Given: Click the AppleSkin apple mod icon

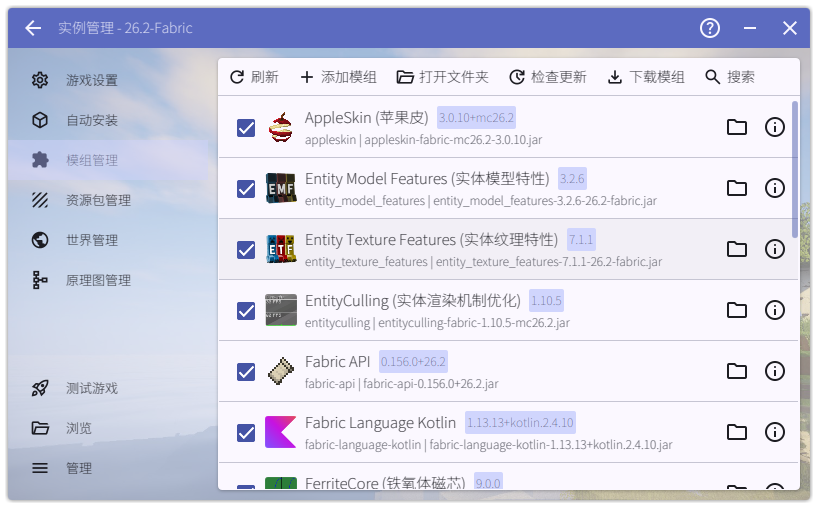Looking at the screenshot, I should [x=281, y=127].
